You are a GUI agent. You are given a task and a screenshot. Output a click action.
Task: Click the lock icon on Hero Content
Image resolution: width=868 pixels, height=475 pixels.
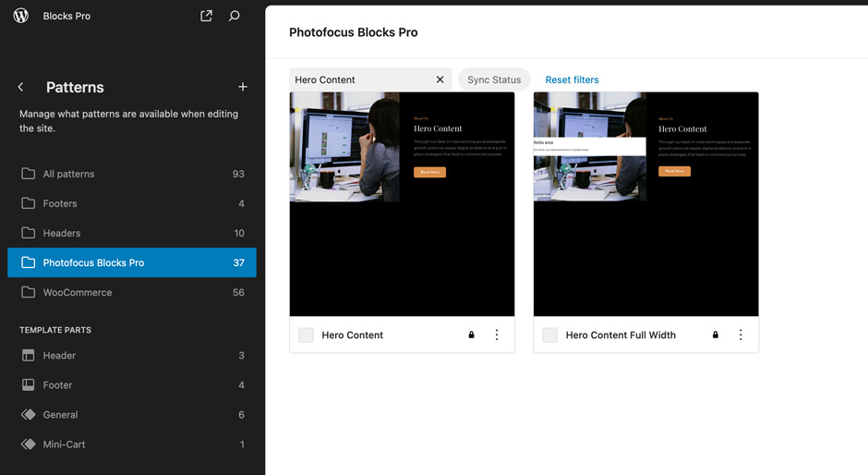(471, 335)
